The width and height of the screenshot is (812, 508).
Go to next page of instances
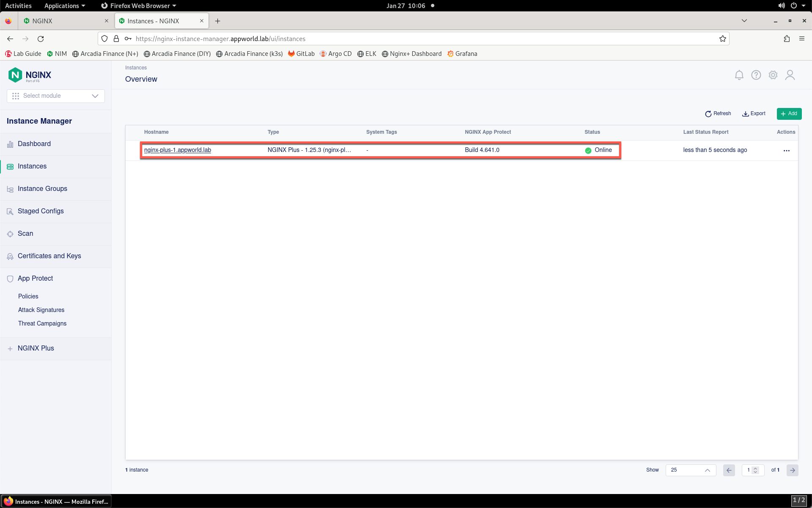pos(792,470)
